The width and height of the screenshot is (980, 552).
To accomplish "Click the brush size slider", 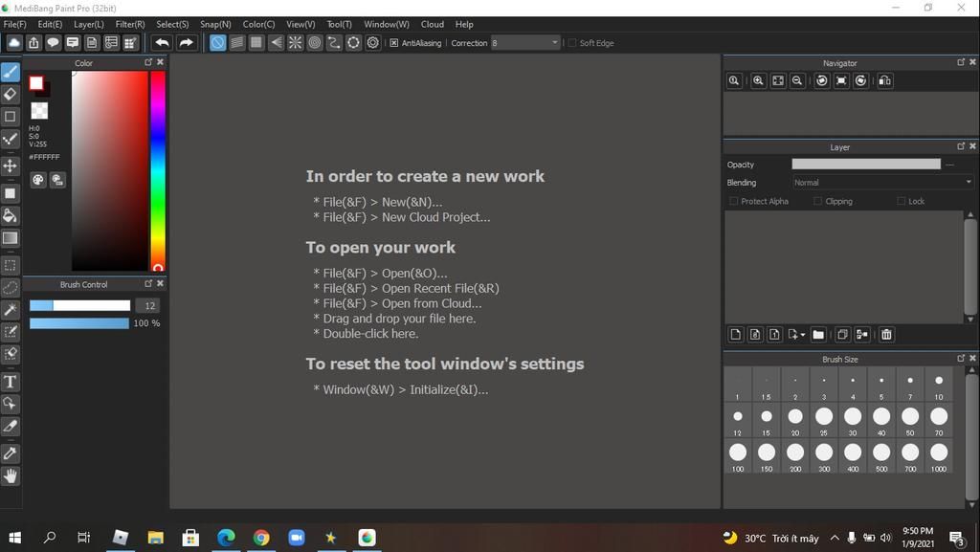I will tap(80, 305).
